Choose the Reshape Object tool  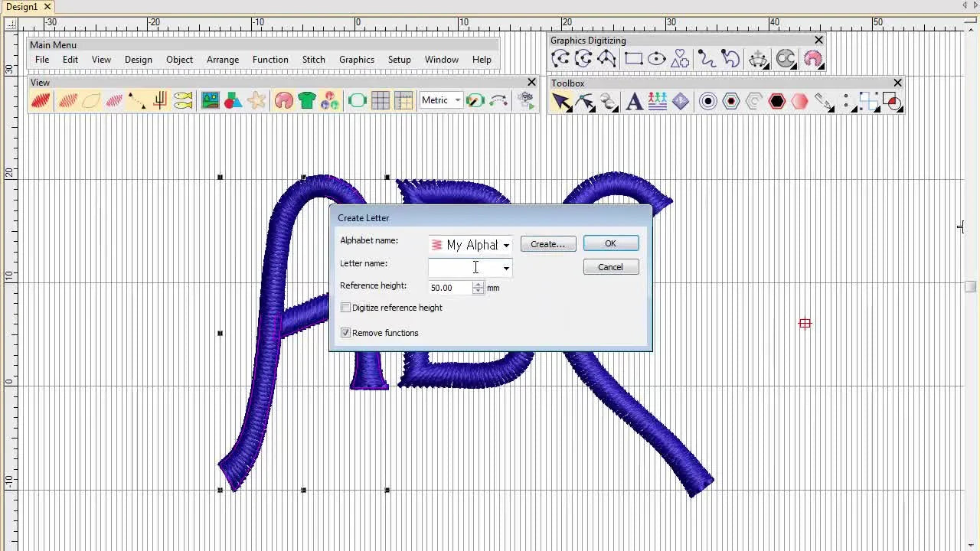pos(586,102)
